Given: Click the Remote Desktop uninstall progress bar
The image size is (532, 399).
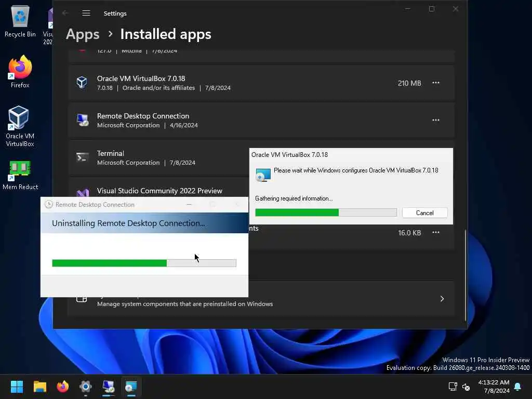Looking at the screenshot, I should click(144, 263).
